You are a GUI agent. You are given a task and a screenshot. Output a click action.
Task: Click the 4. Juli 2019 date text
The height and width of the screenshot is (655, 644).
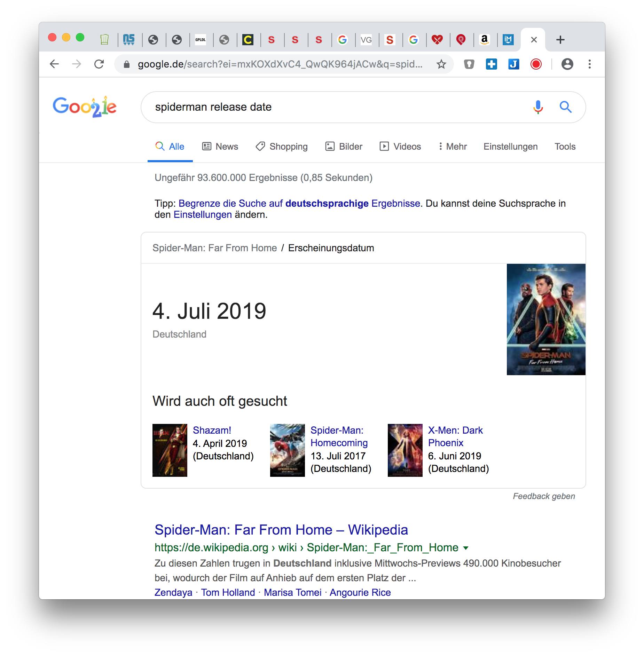coord(209,311)
